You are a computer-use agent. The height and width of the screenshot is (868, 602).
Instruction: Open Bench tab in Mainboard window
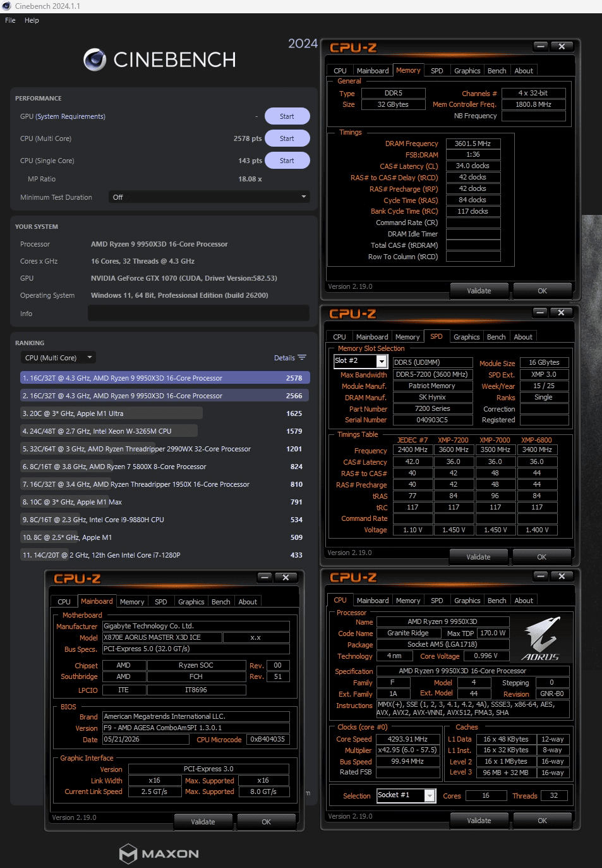221,602
